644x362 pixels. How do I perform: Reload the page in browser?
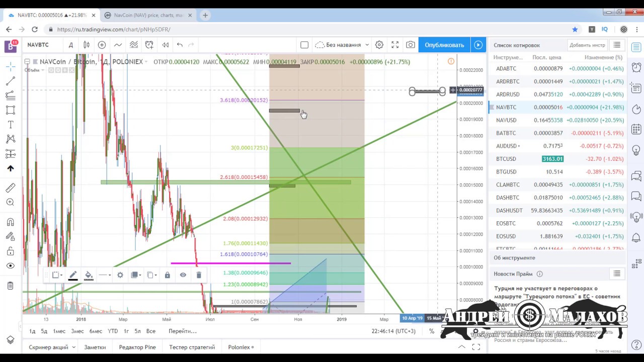pyautogui.click(x=35, y=29)
